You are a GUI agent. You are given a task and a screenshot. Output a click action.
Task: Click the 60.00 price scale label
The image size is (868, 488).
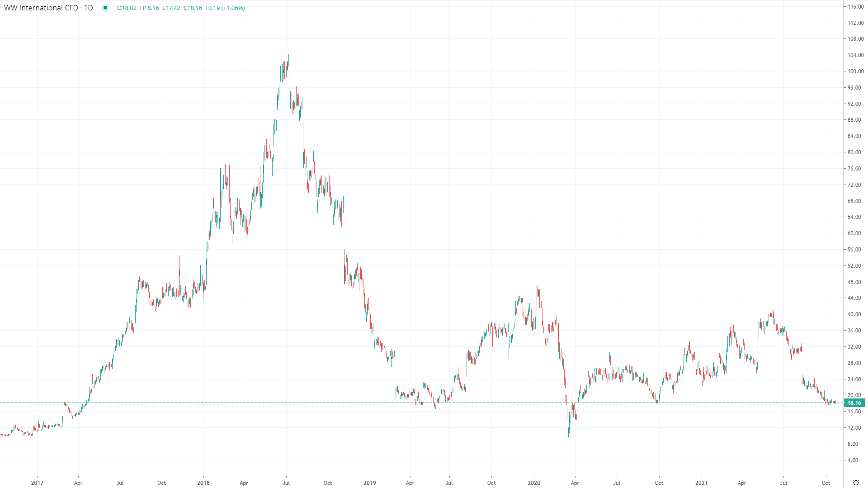tap(854, 233)
